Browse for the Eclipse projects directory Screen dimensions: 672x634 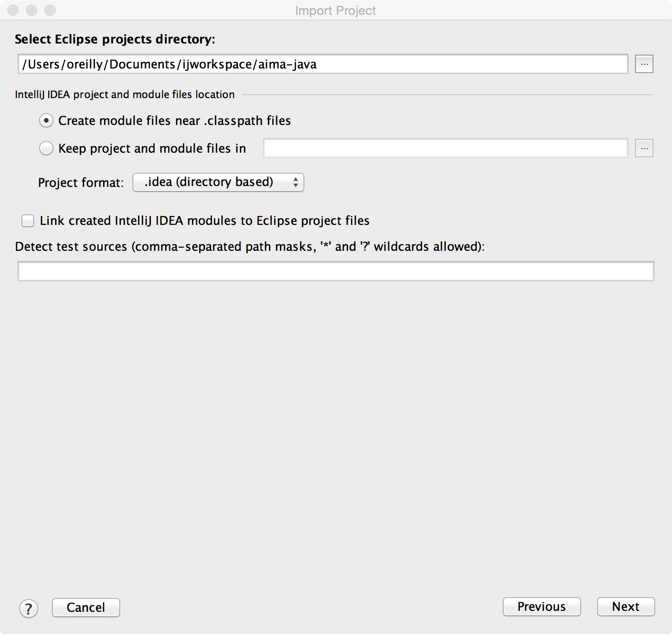tap(644, 64)
